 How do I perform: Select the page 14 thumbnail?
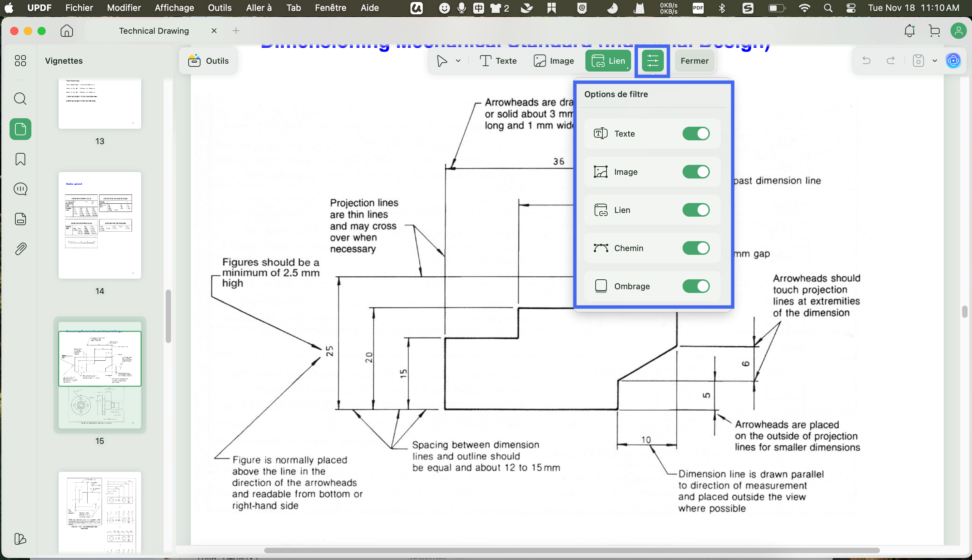coord(100,225)
